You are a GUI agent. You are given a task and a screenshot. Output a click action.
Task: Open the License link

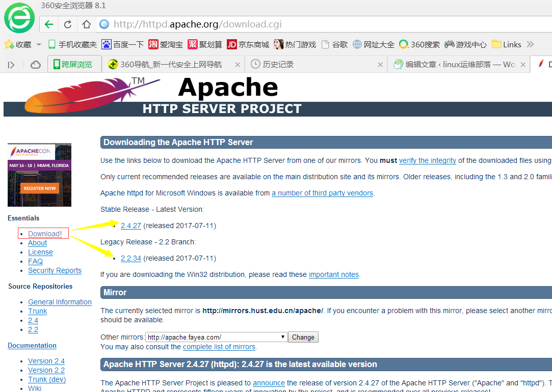point(40,252)
